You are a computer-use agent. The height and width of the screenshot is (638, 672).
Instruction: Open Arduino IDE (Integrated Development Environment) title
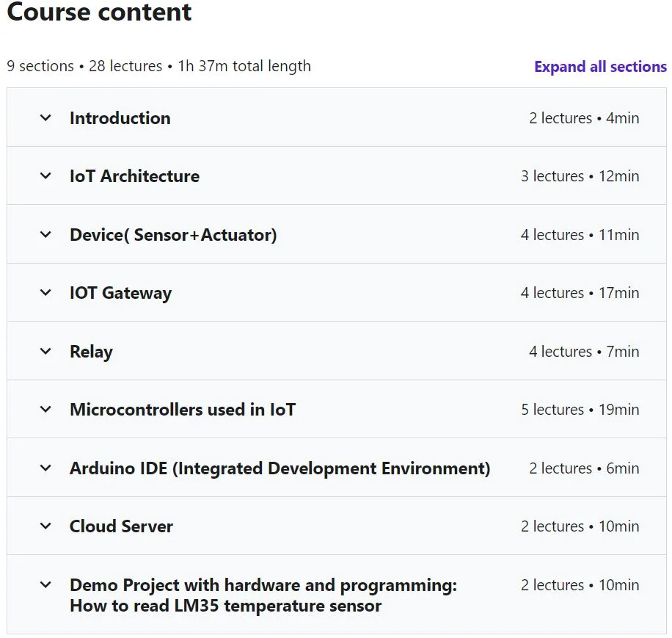pos(280,468)
